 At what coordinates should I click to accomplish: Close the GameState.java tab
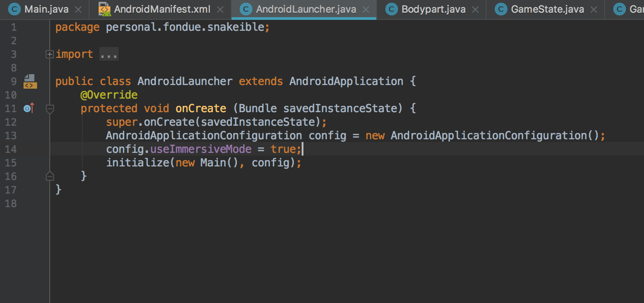pyautogui.click(x=594, y=9)
